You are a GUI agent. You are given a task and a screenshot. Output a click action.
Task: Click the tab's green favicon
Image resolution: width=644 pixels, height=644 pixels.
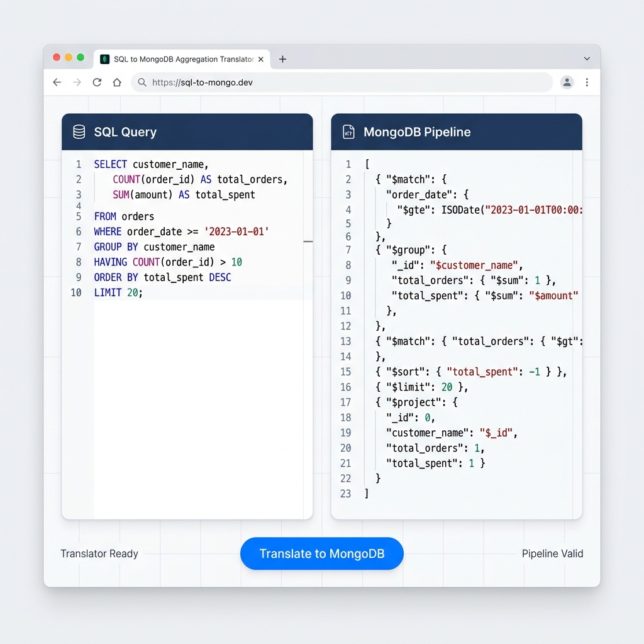click(x=105, y=59)
